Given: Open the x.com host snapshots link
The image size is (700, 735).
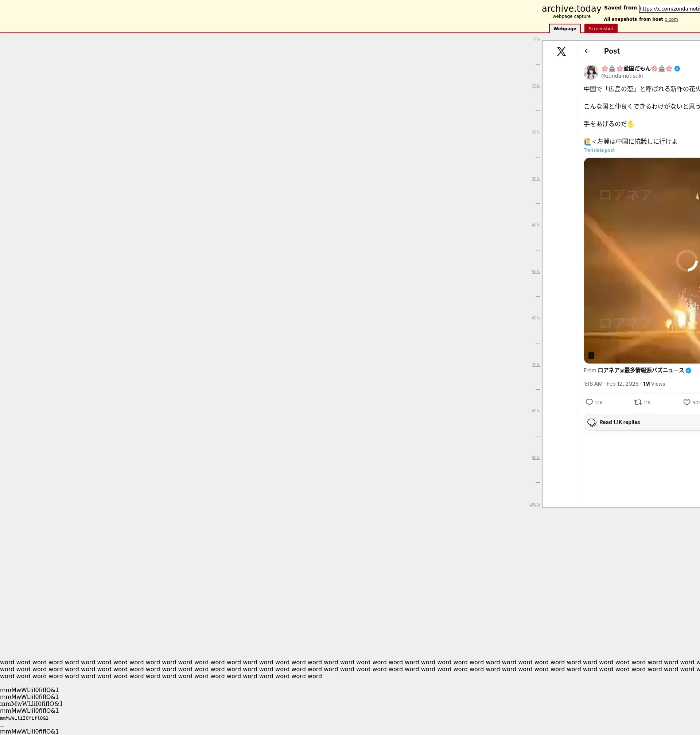Looking at the screenshot, I should point(671,19).
